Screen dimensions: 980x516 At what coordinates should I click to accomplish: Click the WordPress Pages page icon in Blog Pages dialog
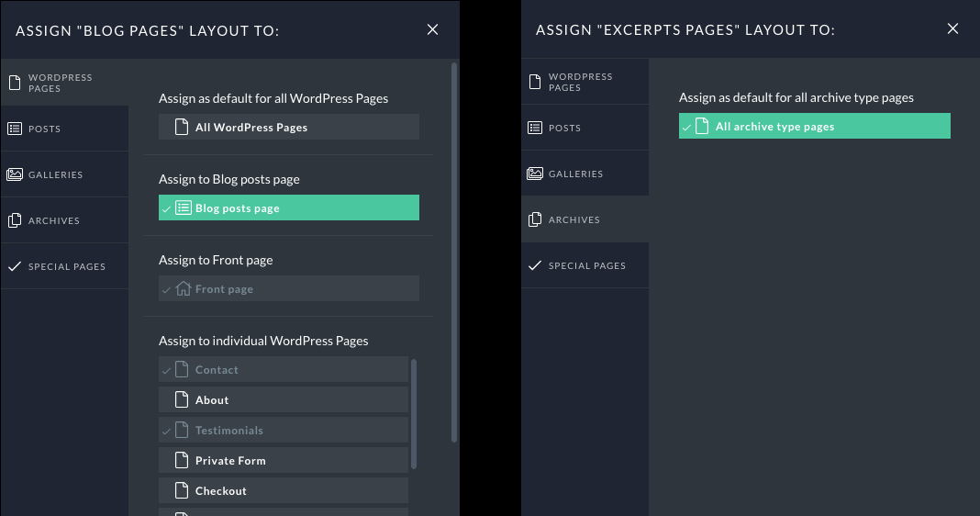15,83
